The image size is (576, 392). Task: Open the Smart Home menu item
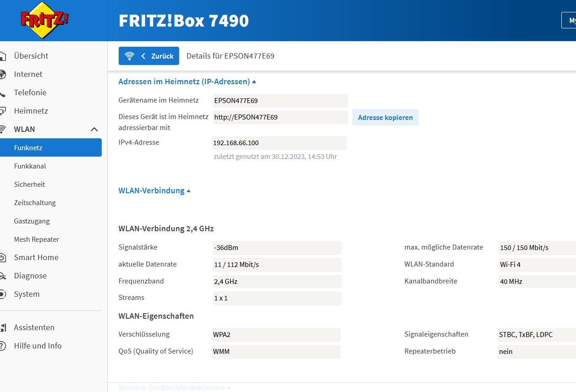coord(36,257)
